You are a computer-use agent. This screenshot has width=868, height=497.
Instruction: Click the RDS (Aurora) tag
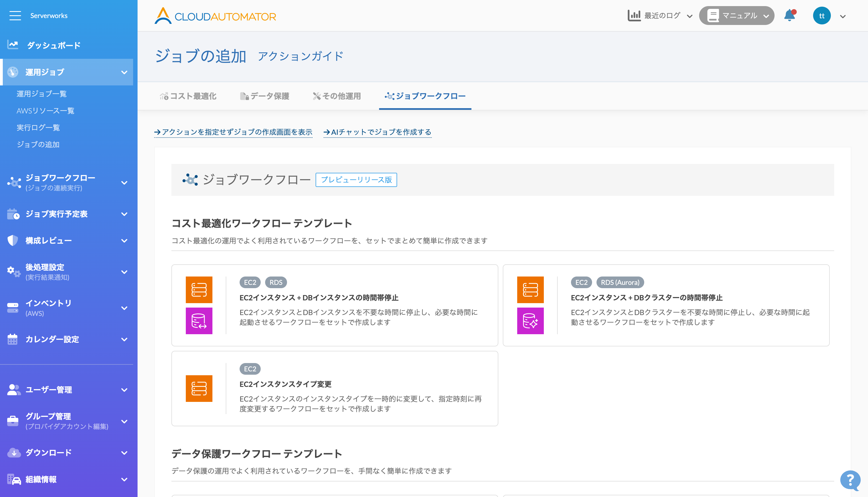coord(620,282)
